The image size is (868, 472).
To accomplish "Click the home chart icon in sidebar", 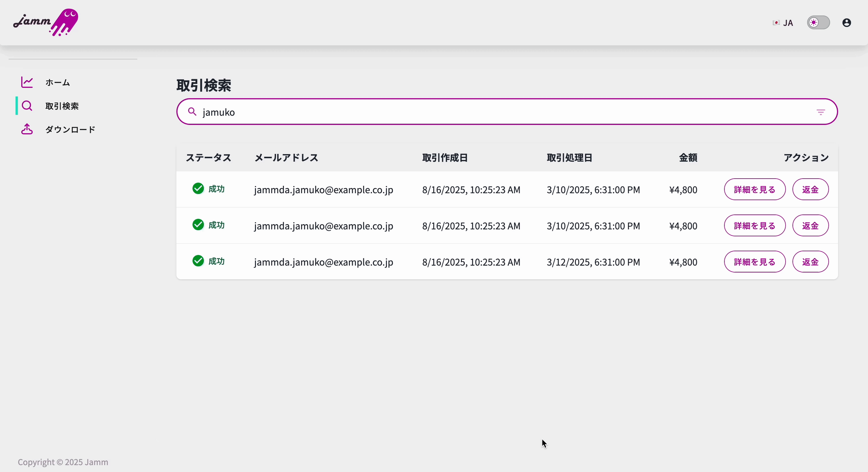I will click(x=27, y=82).
